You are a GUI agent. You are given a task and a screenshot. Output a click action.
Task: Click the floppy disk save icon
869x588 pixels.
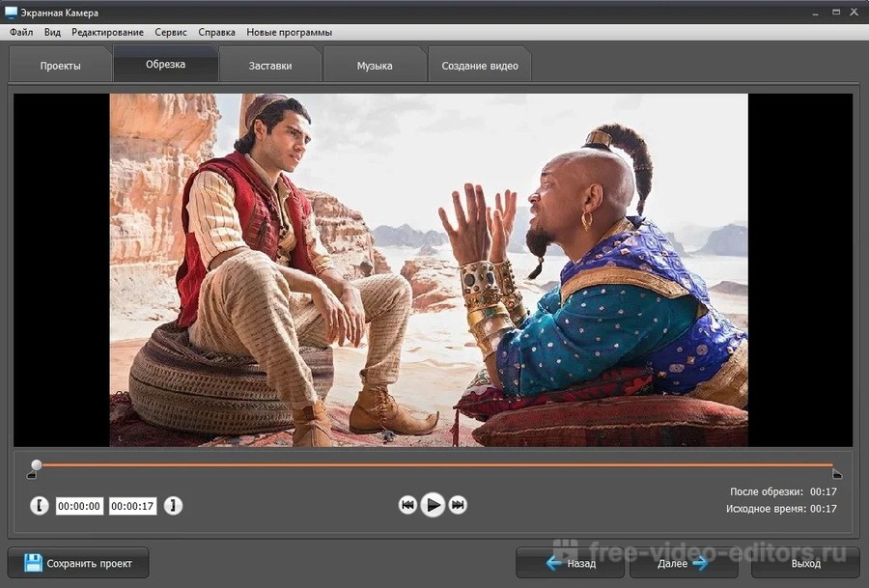33,563
